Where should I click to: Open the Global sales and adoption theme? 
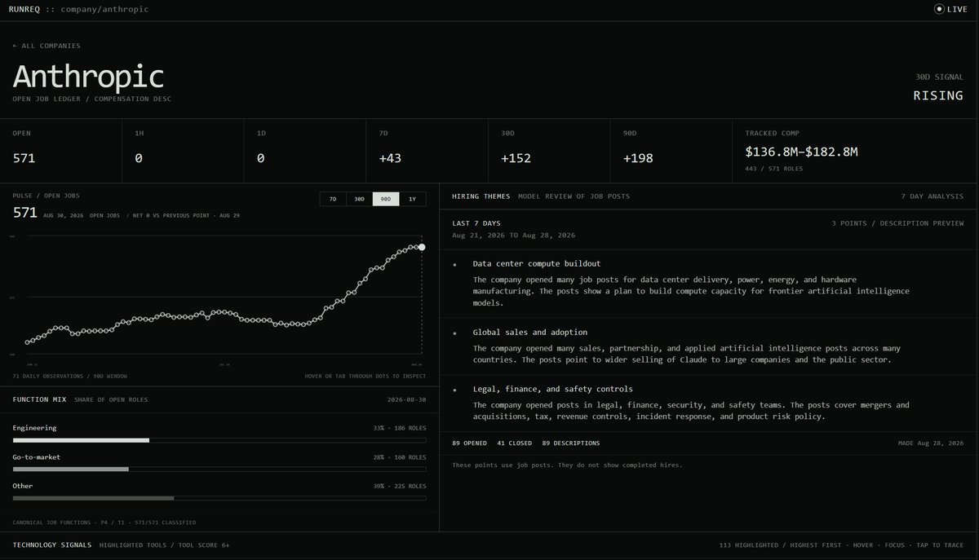[530, 332]
